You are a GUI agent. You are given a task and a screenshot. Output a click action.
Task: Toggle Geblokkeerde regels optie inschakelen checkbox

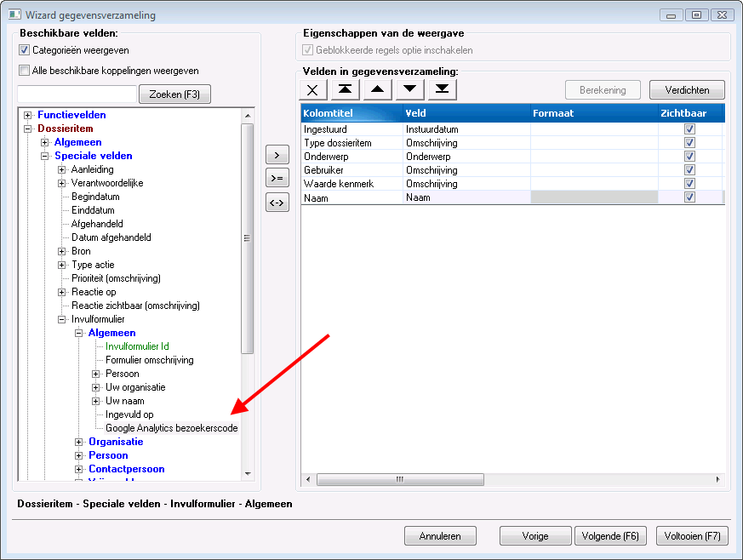(307, 49)
